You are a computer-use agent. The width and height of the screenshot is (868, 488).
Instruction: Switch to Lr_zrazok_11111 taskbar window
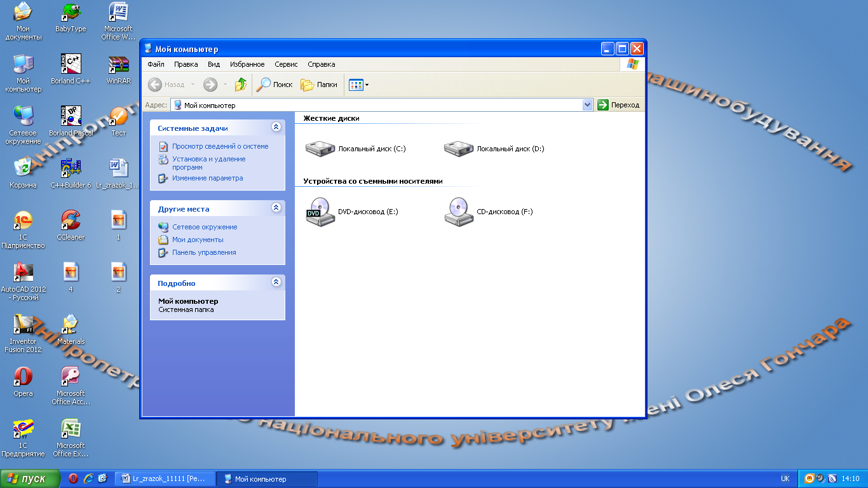point(165,479)
